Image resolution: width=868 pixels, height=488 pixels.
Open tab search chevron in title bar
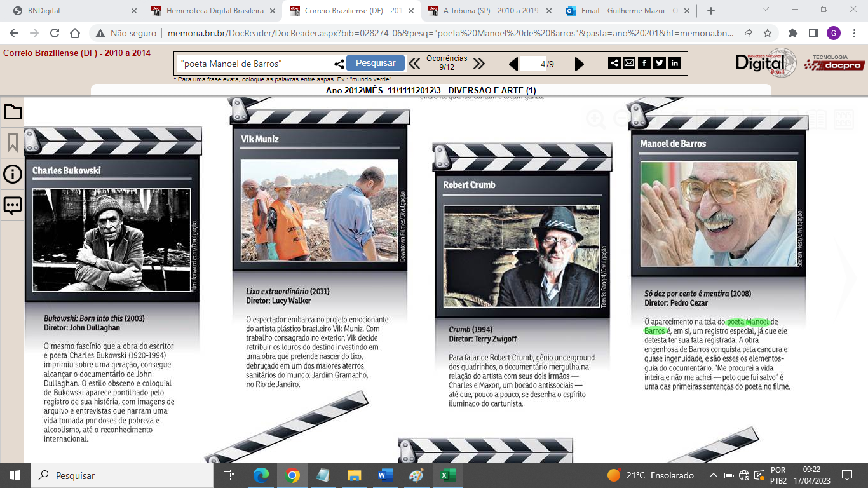pos(765,10)
